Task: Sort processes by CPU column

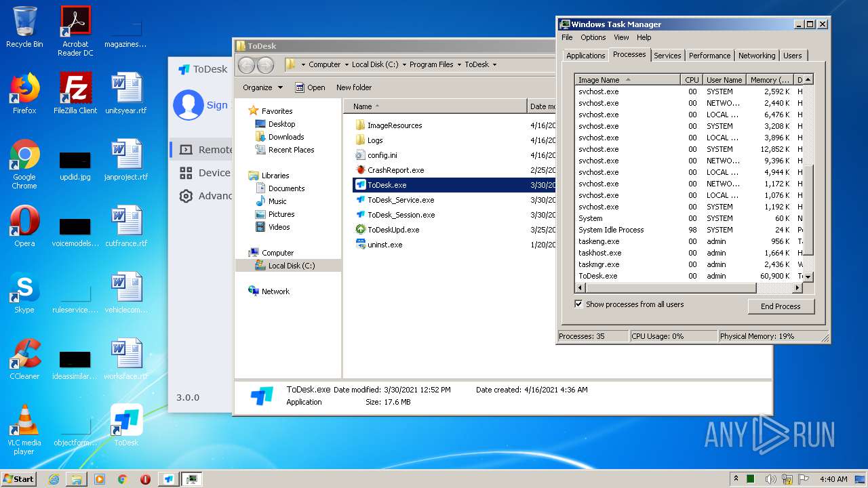Action: pos(691,80)
